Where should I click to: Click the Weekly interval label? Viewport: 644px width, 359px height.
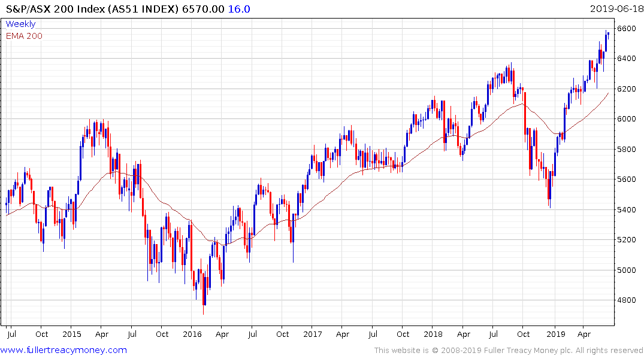(20, 24)
